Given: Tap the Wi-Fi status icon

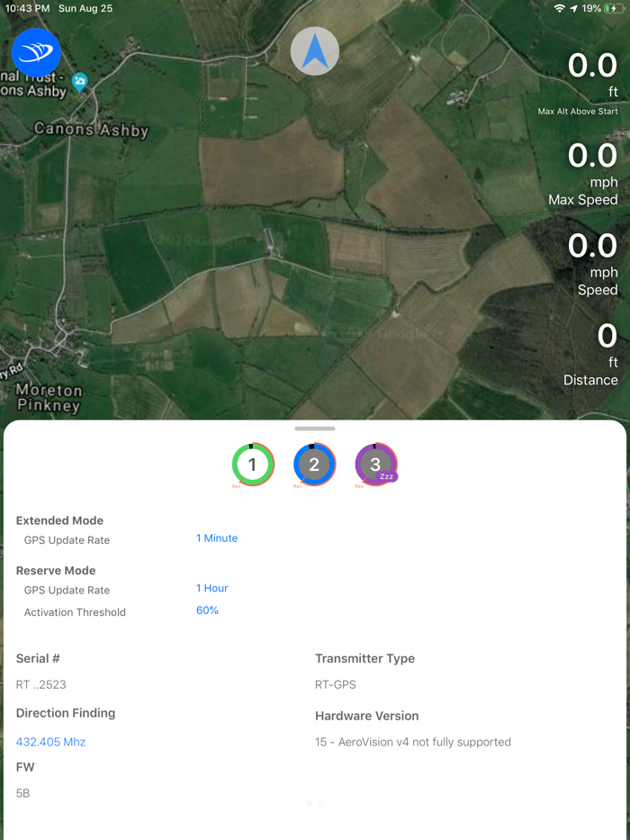Looking at the screenshot, I should (x=560, y=9).
